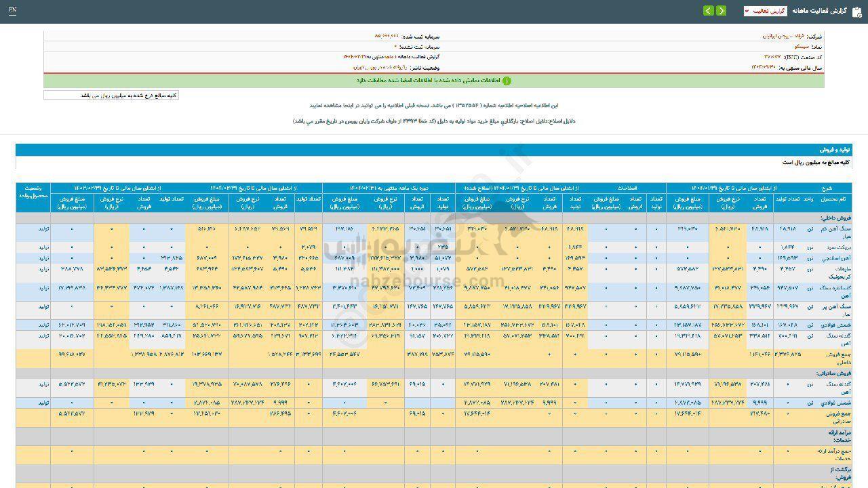Image resolution: width=868 pixels, height=488 pixels.
Task: Click the اصلاحات column group header
Action: click(x=627, y=188)
